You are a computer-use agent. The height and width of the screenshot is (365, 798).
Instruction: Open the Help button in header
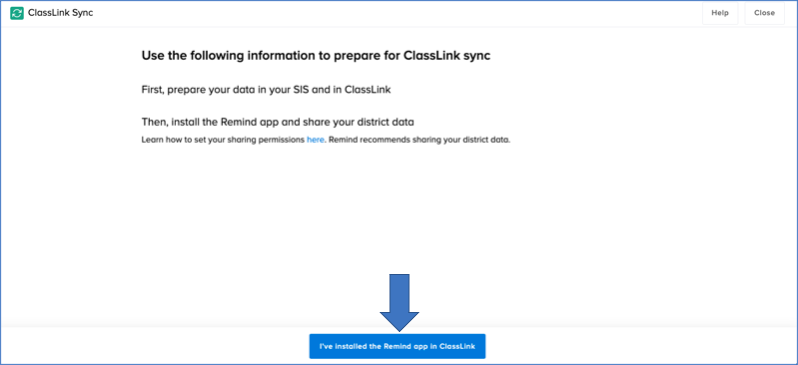tap(720, 13)
